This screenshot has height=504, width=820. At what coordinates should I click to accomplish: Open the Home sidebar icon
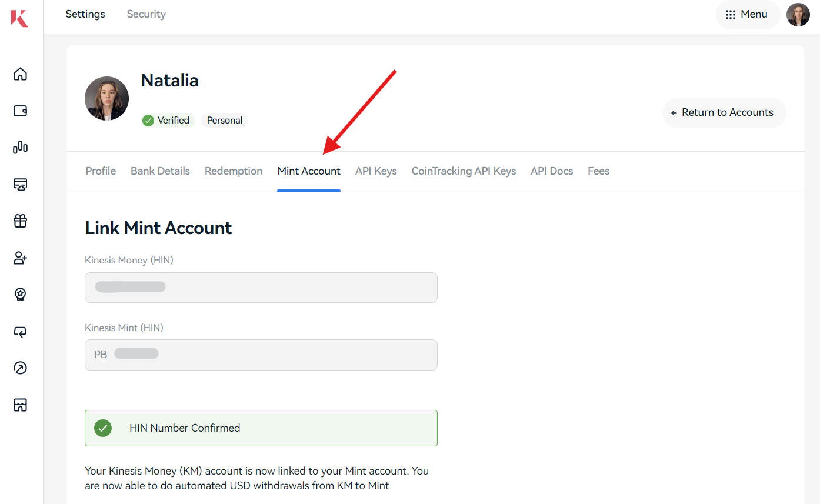[21, 74]
